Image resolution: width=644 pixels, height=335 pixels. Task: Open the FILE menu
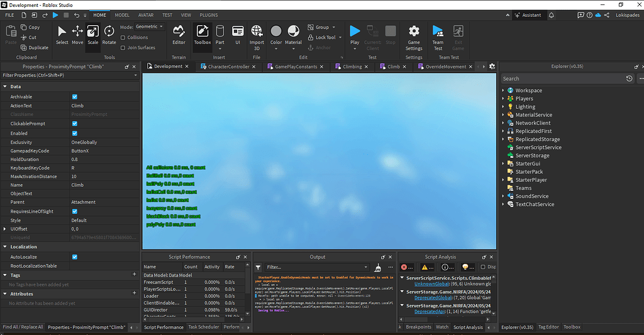pos(9,14)
